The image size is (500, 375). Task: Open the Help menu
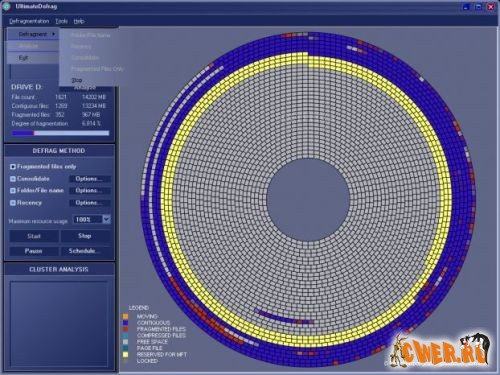(79, 21)
